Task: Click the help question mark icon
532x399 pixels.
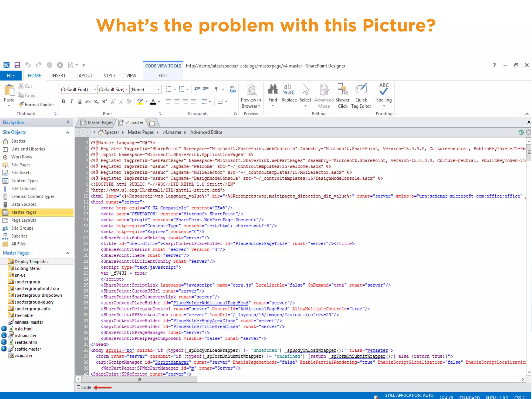Action: pos(494,65)
